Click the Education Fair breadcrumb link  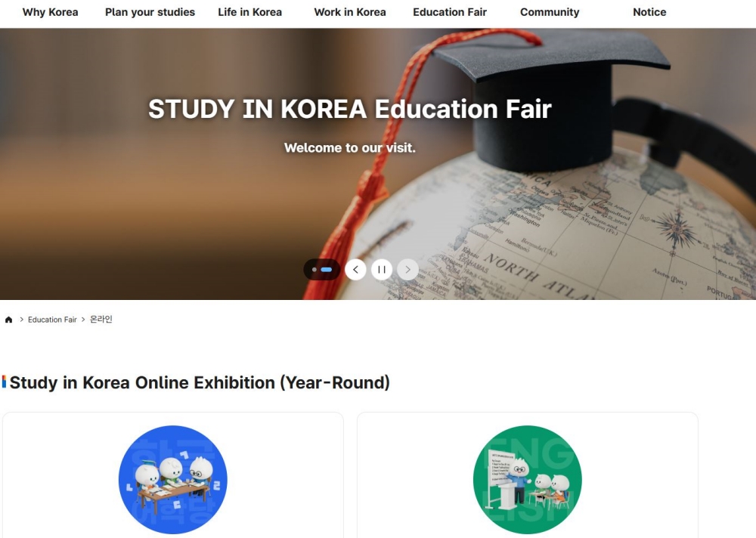52,320
